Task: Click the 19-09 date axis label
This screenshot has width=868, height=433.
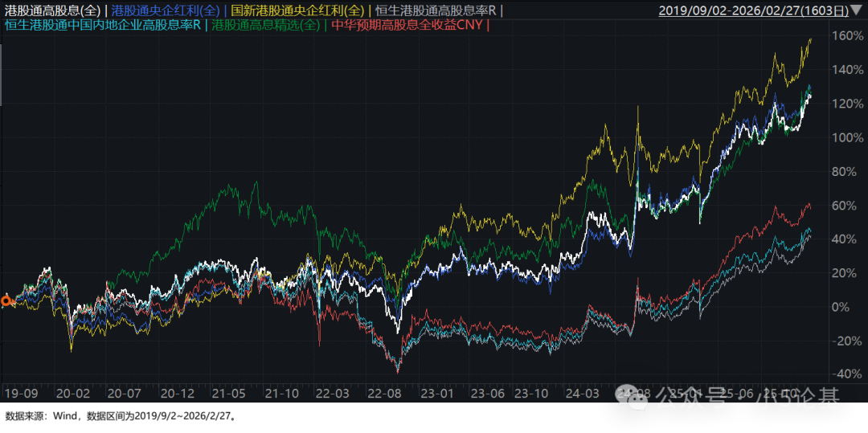Action: (x=20, y=394)
